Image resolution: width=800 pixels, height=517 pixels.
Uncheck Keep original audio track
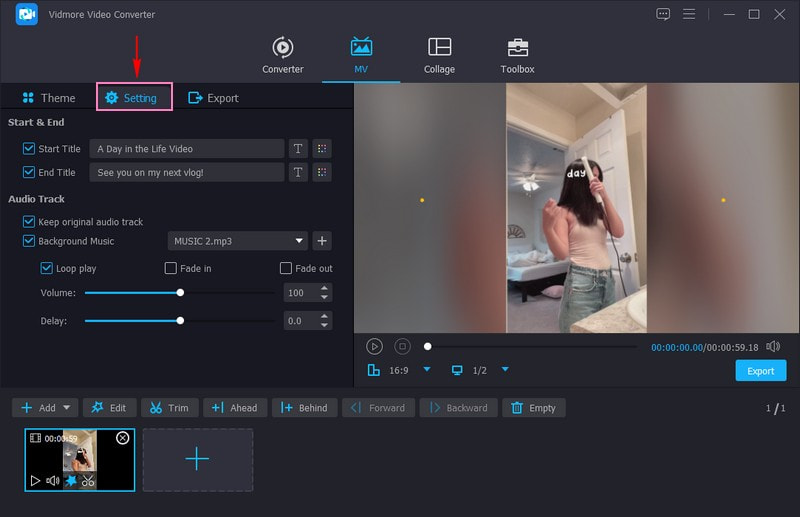(29, 222)
